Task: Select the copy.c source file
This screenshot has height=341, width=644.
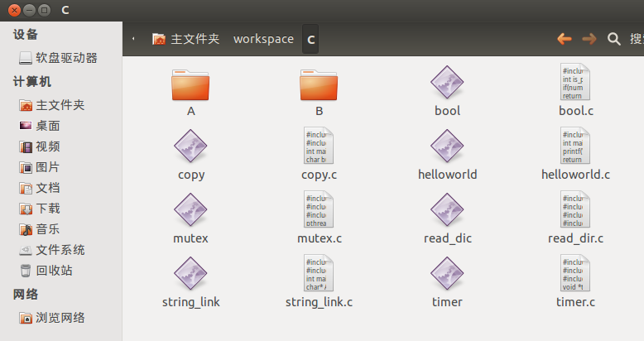Action: 319,147
